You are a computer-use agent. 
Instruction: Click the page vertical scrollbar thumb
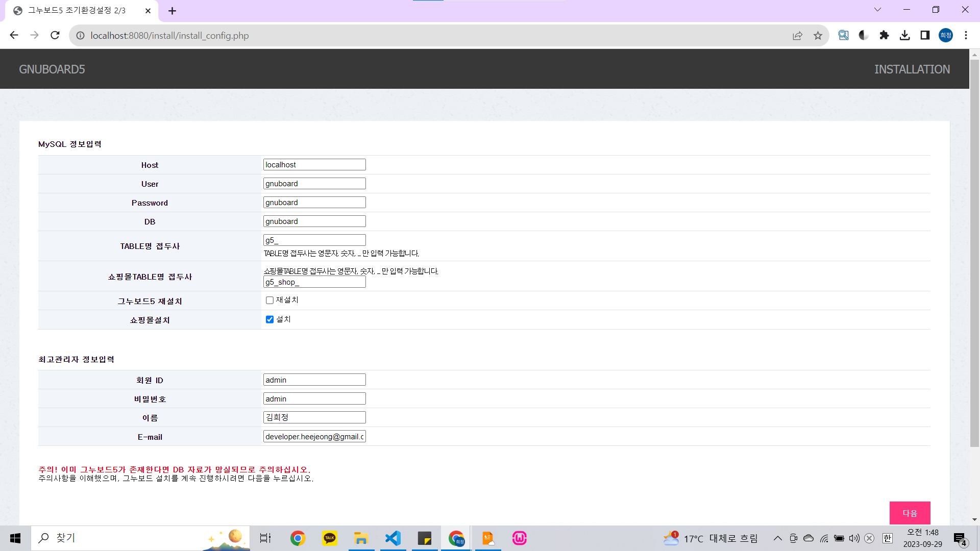tap(974, 254)
